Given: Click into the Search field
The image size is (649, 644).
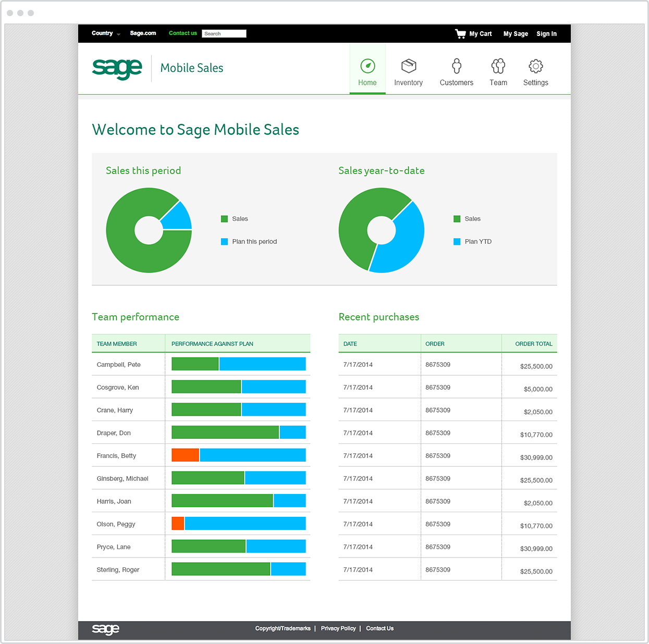Looking at the screenshot, I should coord(224,34).
